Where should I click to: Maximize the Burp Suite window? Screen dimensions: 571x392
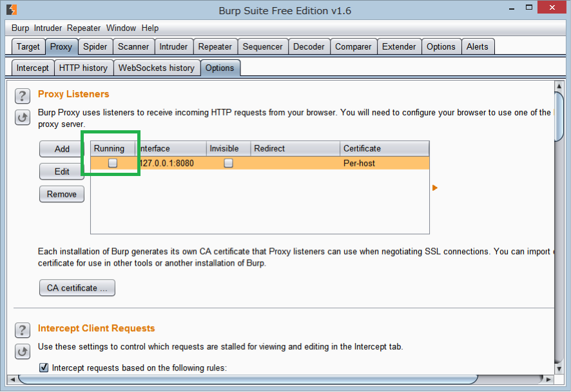click(x=528, y=8)
